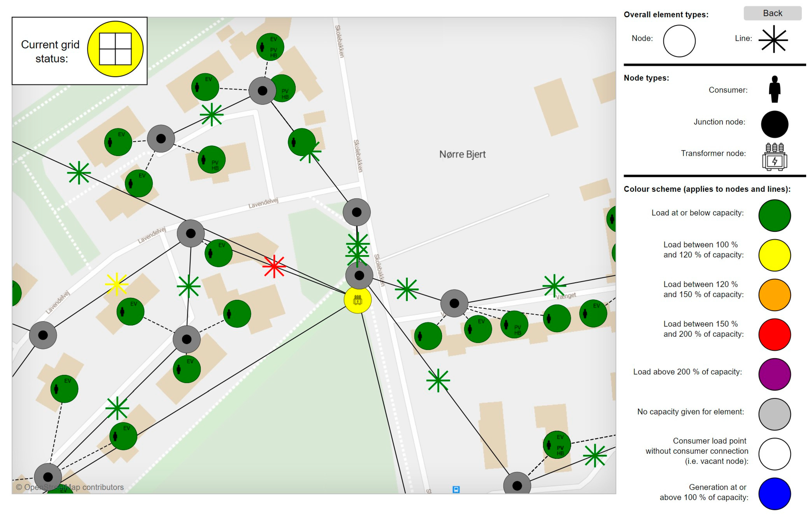This screenshot has height=517, width=812.
Task: Click the purple above 200% capacity swatch
Action: pos(775,374)
